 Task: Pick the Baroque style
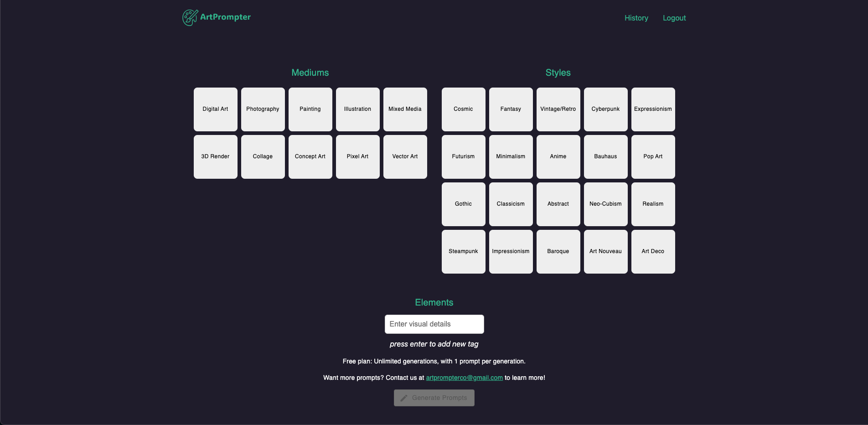[558, 252]
